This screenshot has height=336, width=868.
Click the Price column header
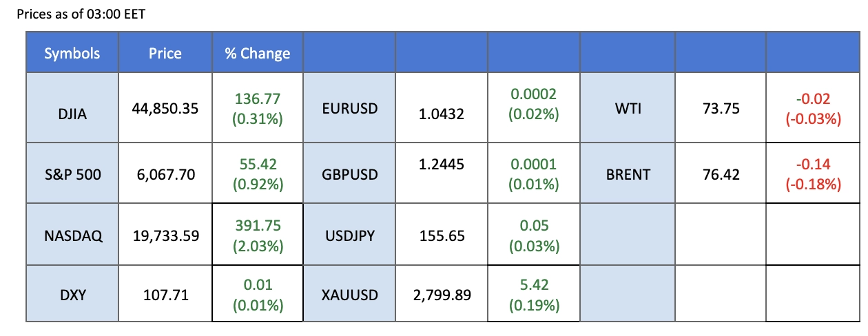pyautogui.click(x=165, y=54)
